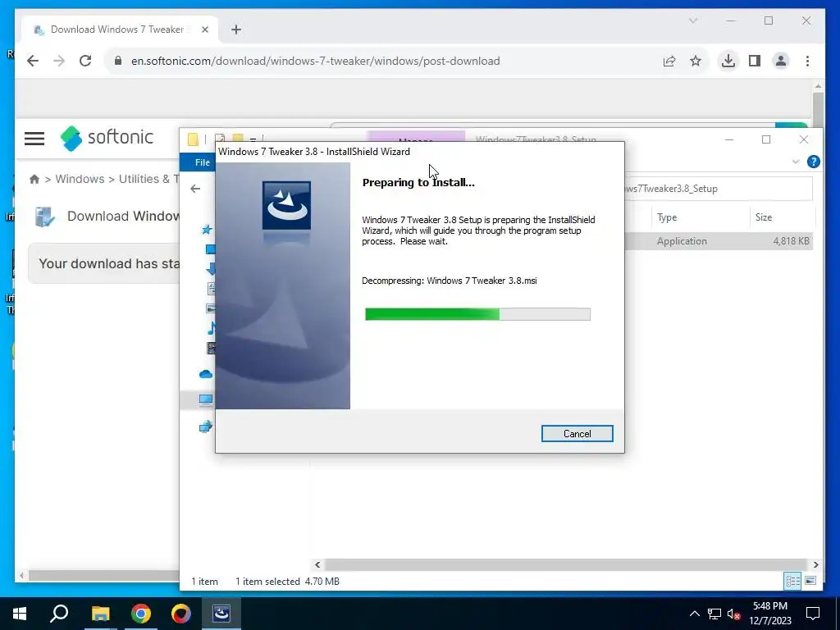
Task: Click the installation progress bar
Action: click(x=477, y=314)
